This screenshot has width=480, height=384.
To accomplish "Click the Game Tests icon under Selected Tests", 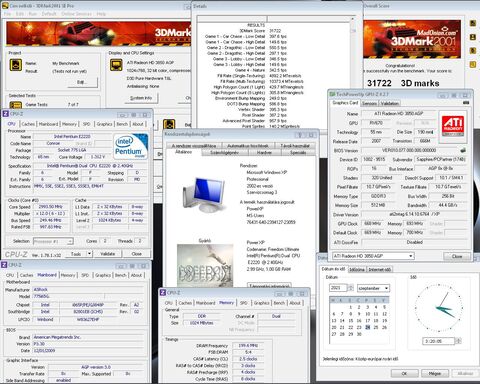I will pos(15,105).
